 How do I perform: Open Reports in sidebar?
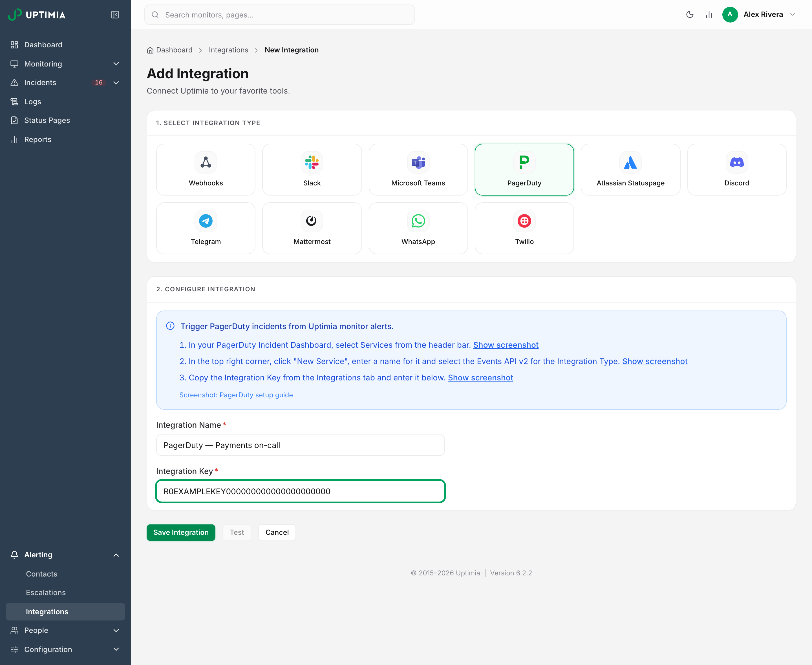(x=65, y=139)
